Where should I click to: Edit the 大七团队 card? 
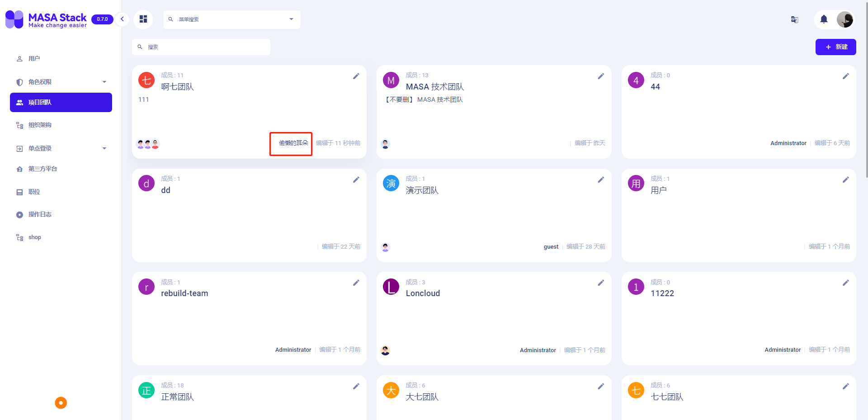601,386
